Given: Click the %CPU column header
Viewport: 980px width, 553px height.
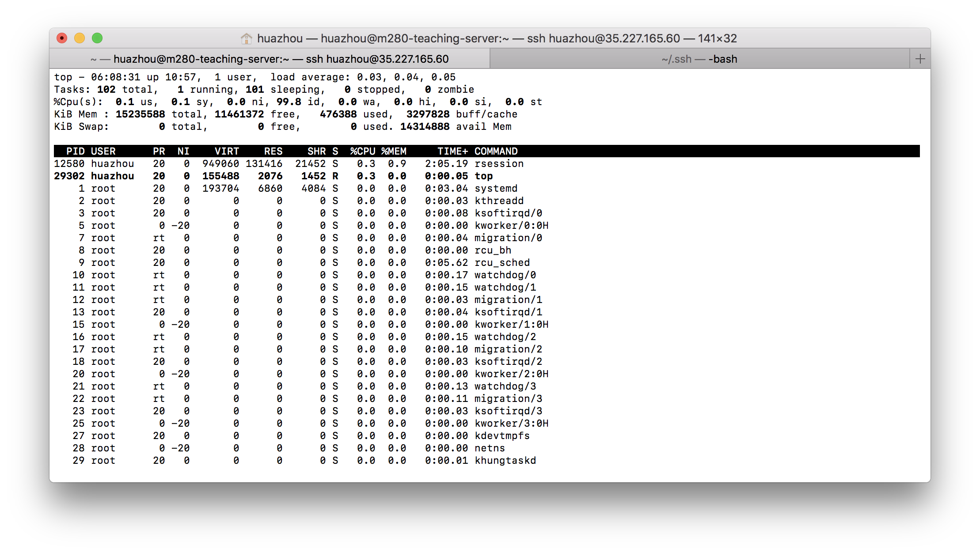Looking at the screenshot, I should point(362,151).
